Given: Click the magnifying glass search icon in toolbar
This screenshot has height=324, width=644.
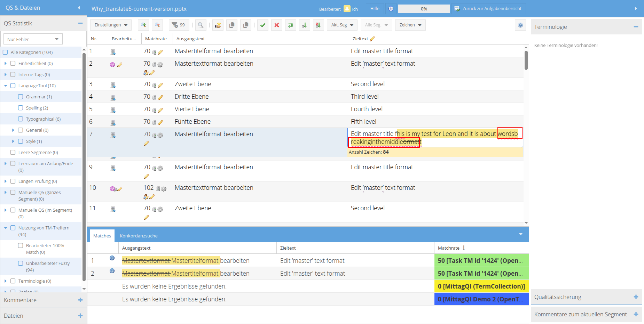Looking at the screenshot, I should click(201, 25).
